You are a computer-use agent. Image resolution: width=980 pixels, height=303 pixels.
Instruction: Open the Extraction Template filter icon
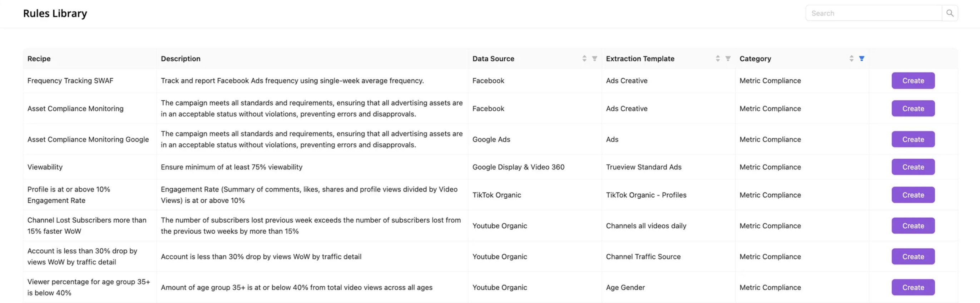pyautogui.click(x=728, y=59)
